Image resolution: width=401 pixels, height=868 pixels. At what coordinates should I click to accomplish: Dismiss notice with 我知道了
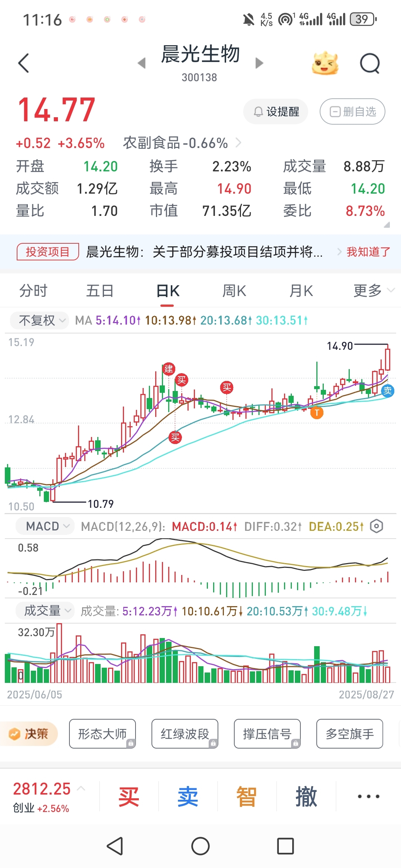368,252
